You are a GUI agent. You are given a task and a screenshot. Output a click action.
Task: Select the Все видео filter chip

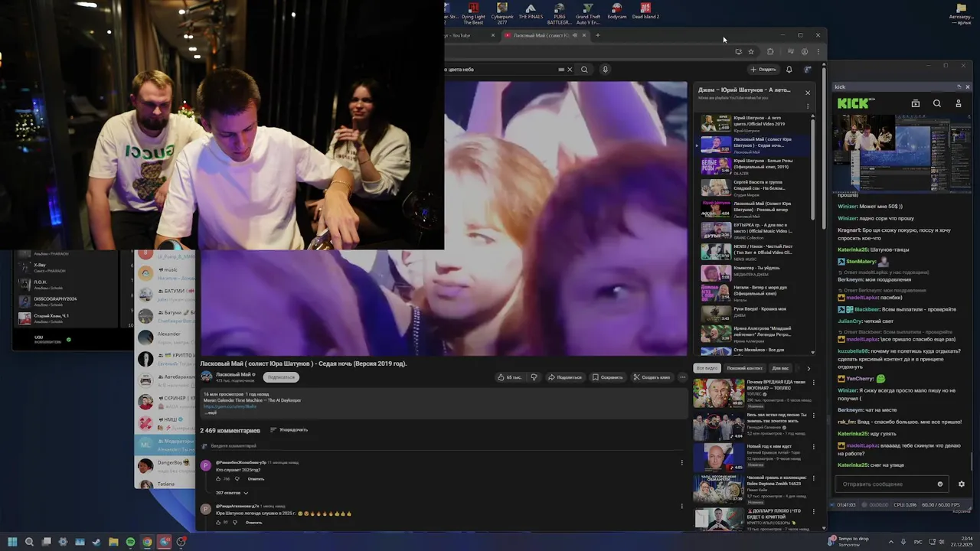707,368
